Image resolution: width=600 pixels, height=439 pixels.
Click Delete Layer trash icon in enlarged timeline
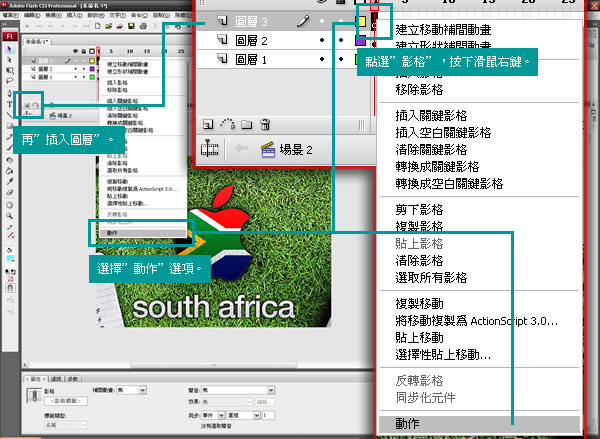click(265, 124)
